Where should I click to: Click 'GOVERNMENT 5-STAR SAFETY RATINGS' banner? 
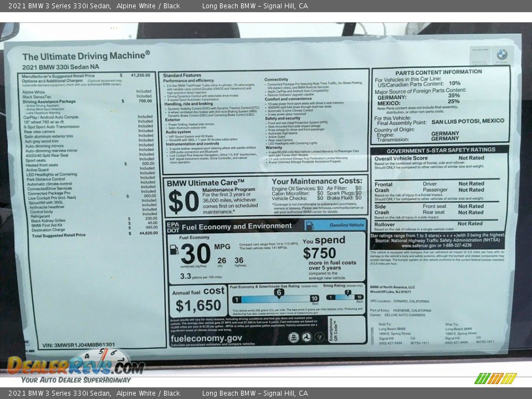441,150
